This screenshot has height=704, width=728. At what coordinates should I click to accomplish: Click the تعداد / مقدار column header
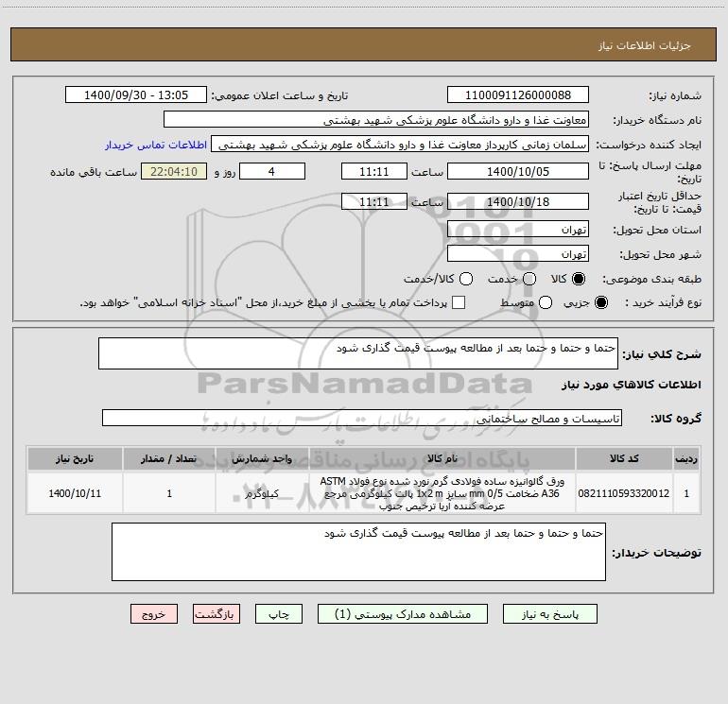(x=169, y=458)
